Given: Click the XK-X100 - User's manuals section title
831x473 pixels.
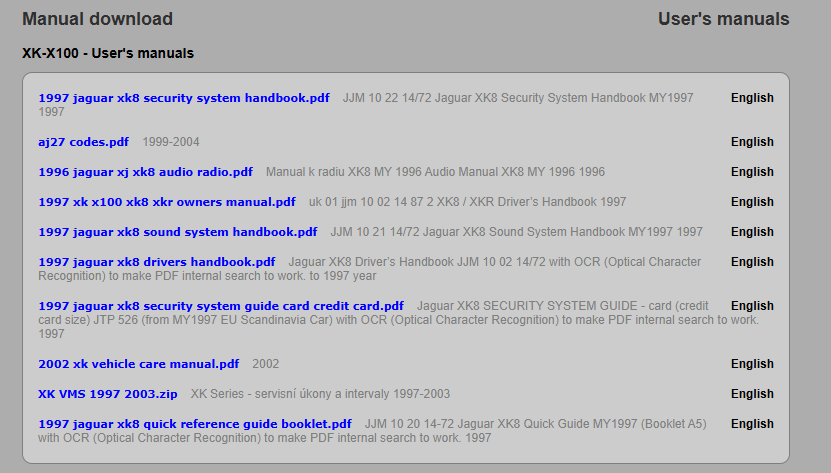Looking at the screenshot, I should (108, 53).
